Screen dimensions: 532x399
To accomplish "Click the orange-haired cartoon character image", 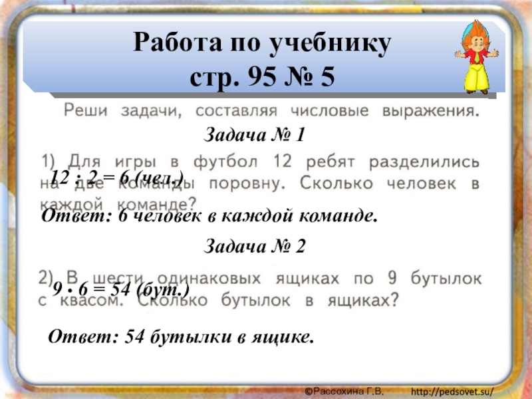I will point(477,57).
